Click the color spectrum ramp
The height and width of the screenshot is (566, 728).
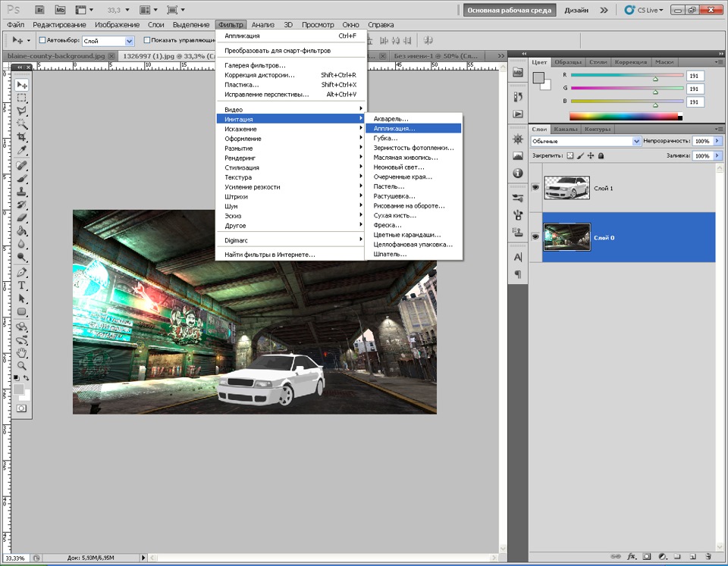click(626, 117)
